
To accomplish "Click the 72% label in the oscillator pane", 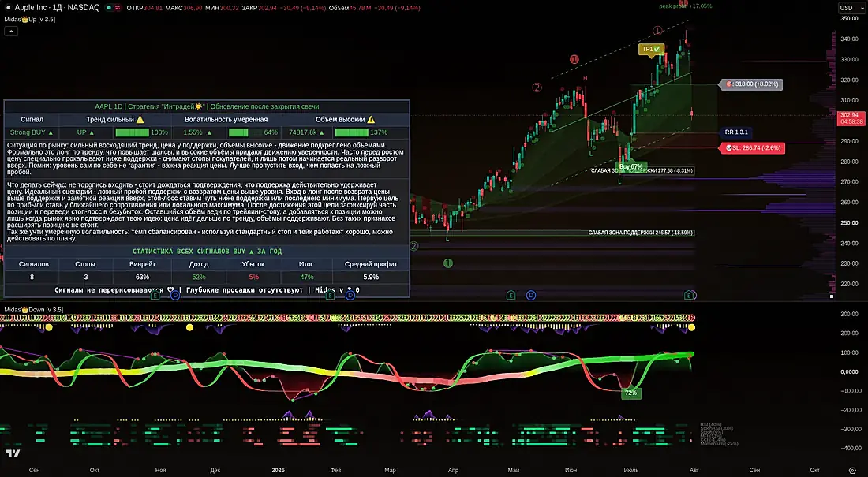I will tap(631, 393).
